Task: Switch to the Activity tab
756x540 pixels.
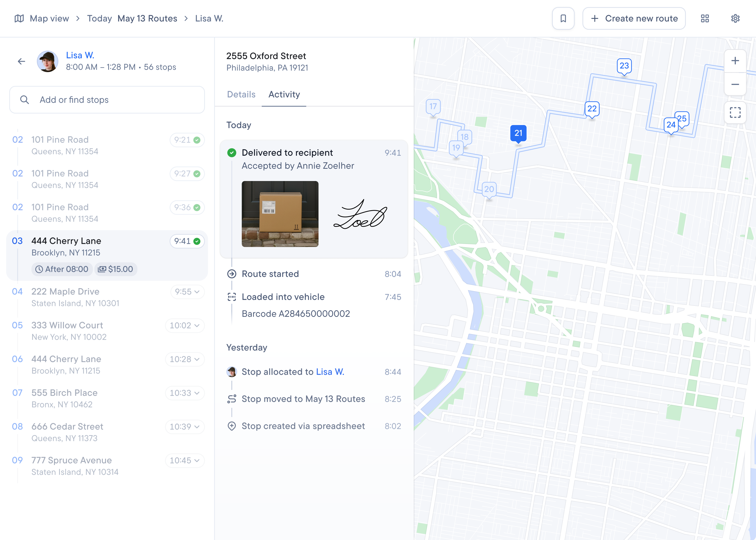Action: click(284, 94)
